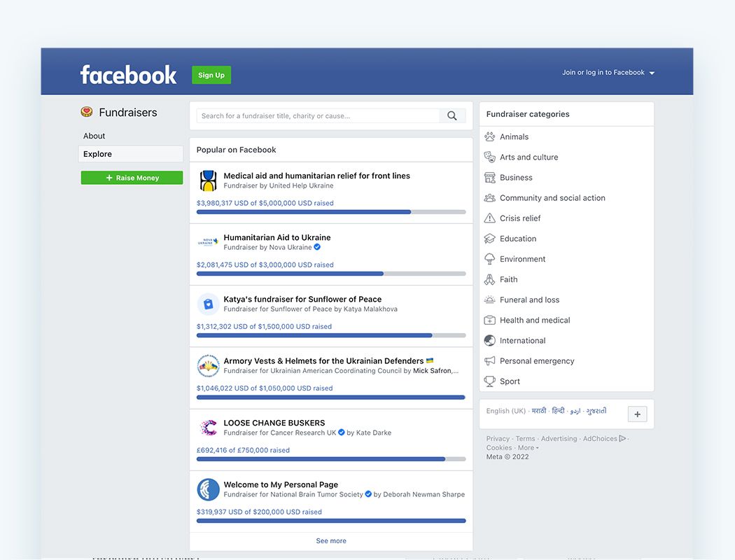
Task: Open the Faith praying hands icon
Action: [x=490, y=279]
